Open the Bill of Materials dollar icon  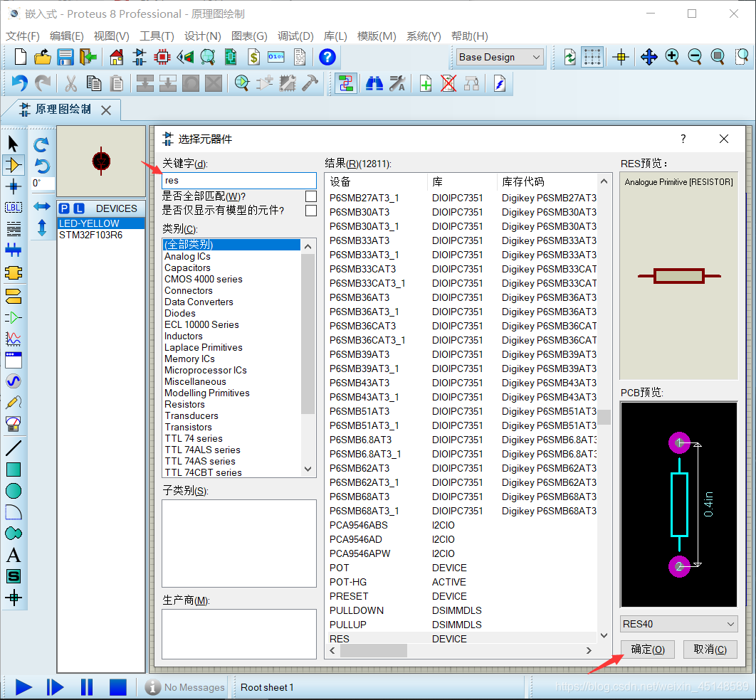click(x=253, y=57)
